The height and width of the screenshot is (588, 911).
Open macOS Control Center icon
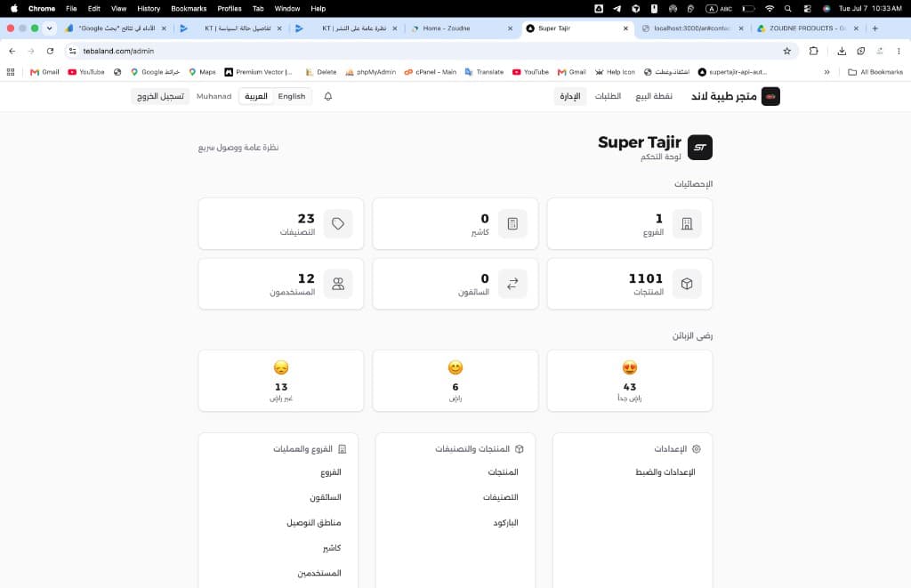pyautogui.click(x=807, y=9)
